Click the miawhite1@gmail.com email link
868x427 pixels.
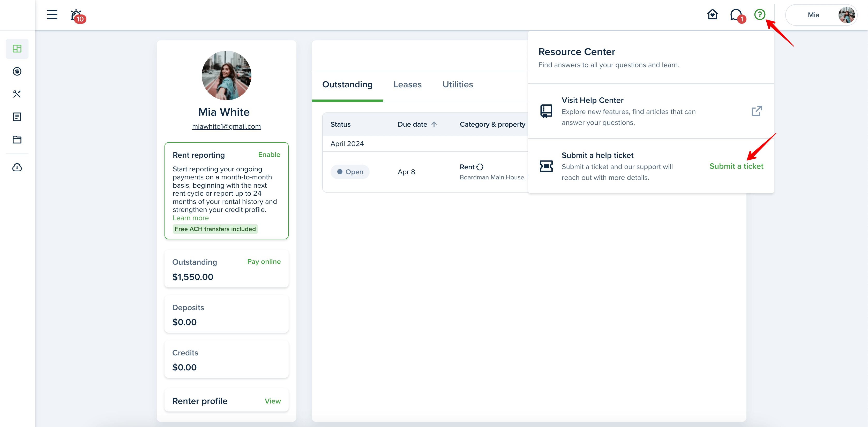coord(226,126)
